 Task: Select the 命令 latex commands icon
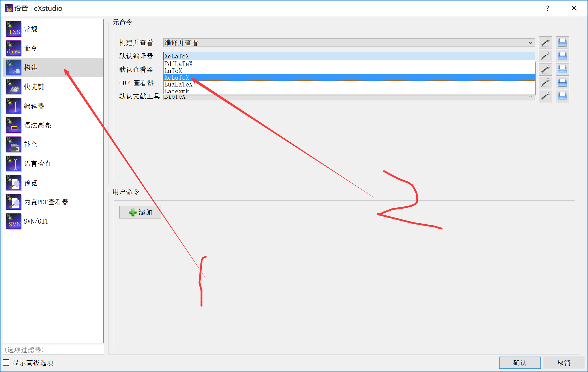pyautogui.click(x=14, y=48)
